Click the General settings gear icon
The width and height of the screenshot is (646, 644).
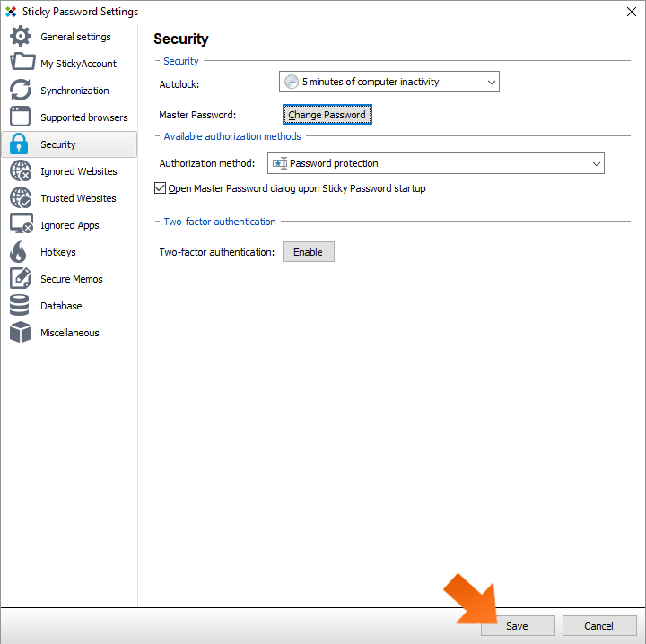coord(20,36)
